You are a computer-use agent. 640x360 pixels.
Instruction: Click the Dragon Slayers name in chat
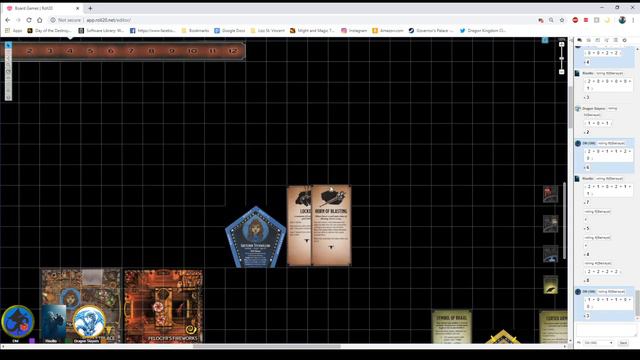point(593,109)
